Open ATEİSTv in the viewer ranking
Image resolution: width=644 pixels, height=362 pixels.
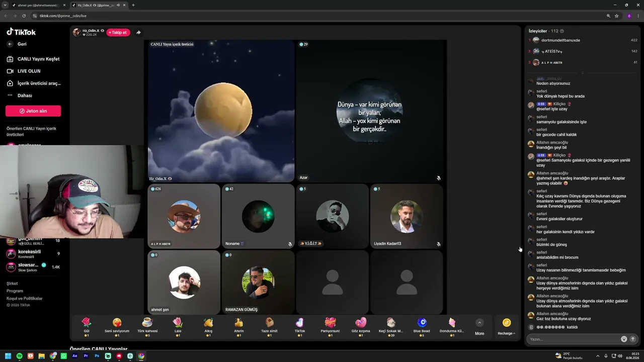point(583,51)
